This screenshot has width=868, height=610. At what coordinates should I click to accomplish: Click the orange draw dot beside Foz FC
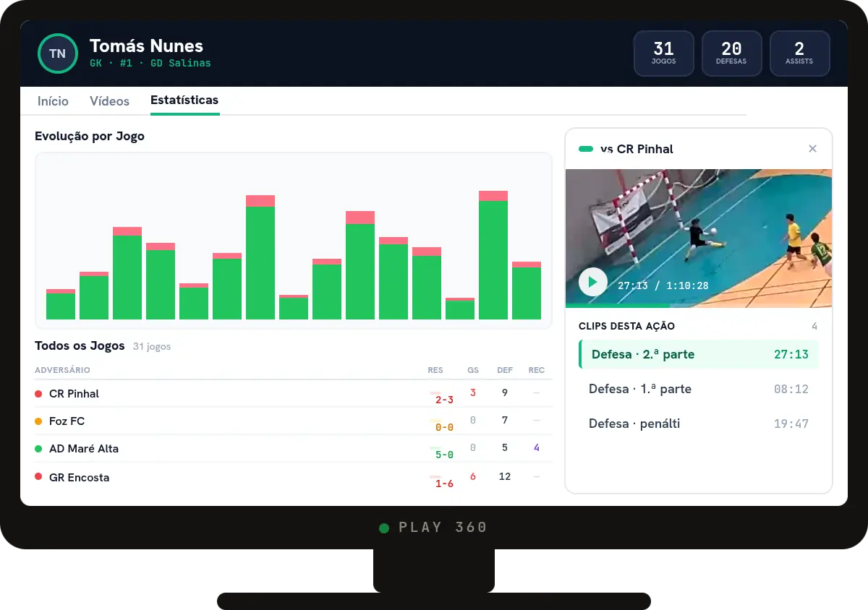pos(38,421)
